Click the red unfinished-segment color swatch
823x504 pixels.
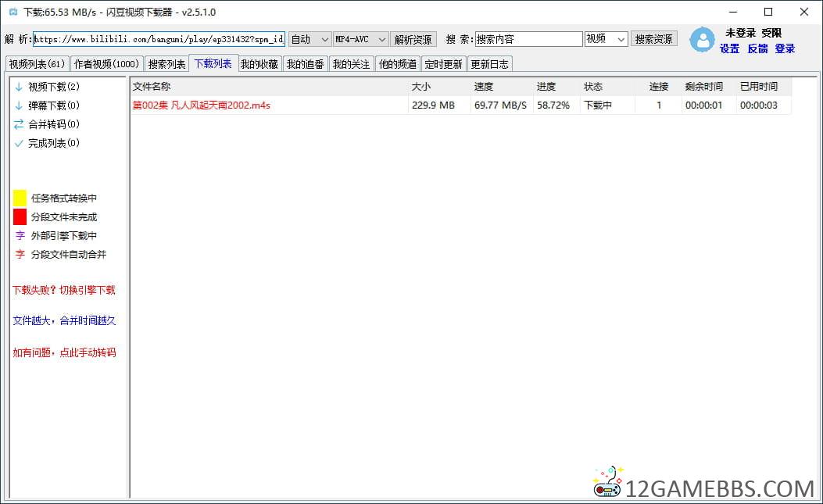[20, 217]
